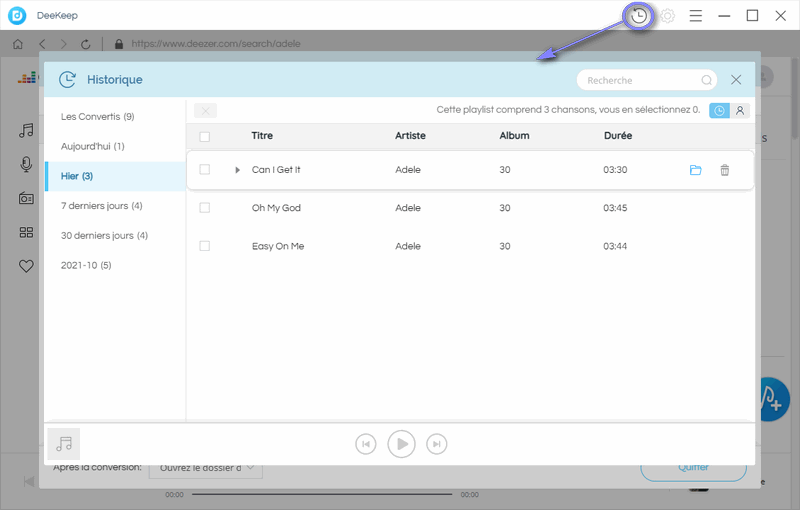Image resolution: width=800 pixels, height=510 pixels.
Task: Click the Deezer URL address bar
Action: [216, 44]
